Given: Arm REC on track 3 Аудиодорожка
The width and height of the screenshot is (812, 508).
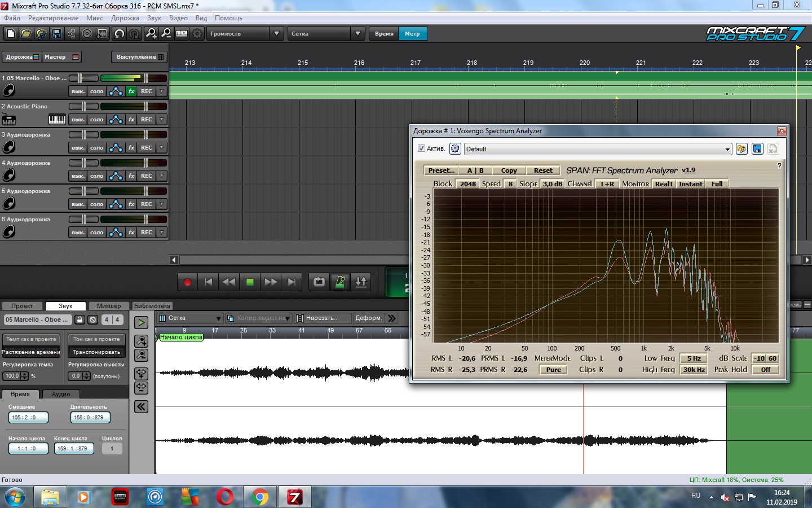Looking at the screenshot, I should (x=147, y=147).
